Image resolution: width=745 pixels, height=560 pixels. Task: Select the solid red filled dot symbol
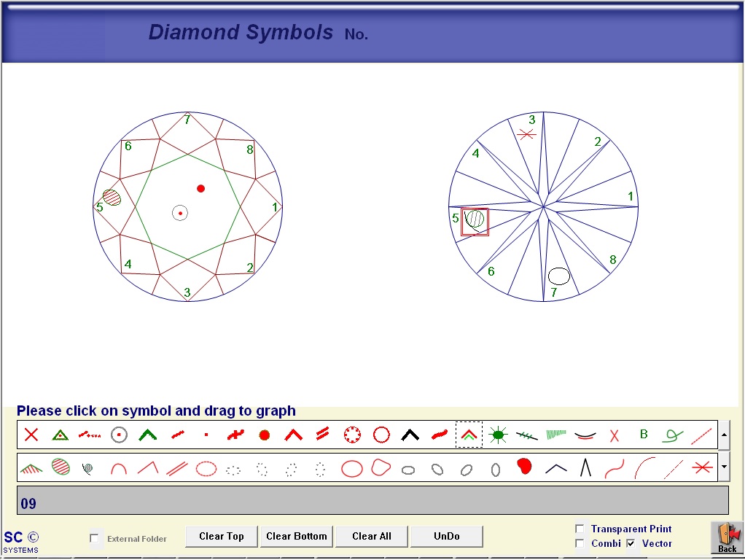pyautogui.click(x=265, y=435)
